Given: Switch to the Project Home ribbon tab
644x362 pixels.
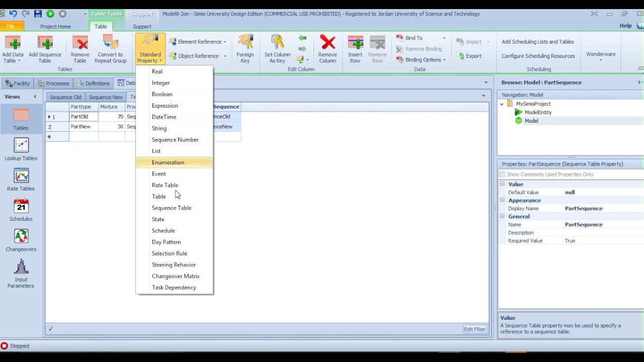Looking at the screenshot, I should point(55,26).
